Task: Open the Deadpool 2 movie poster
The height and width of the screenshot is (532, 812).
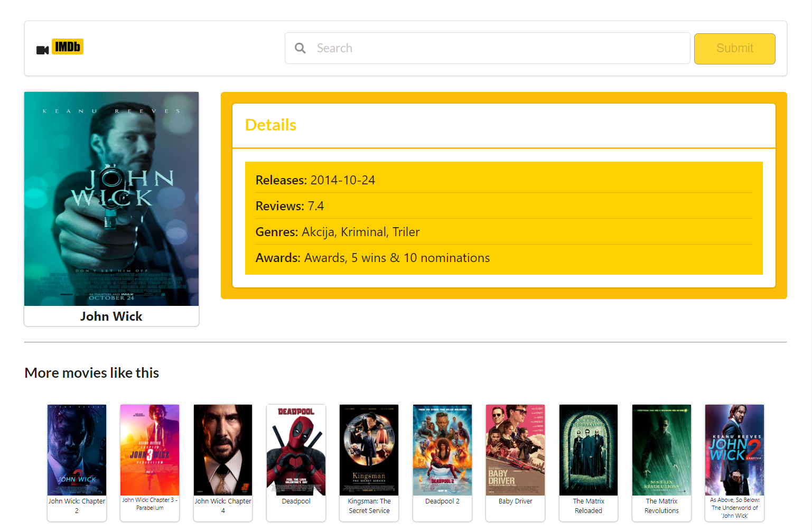Action: [442, 450]
